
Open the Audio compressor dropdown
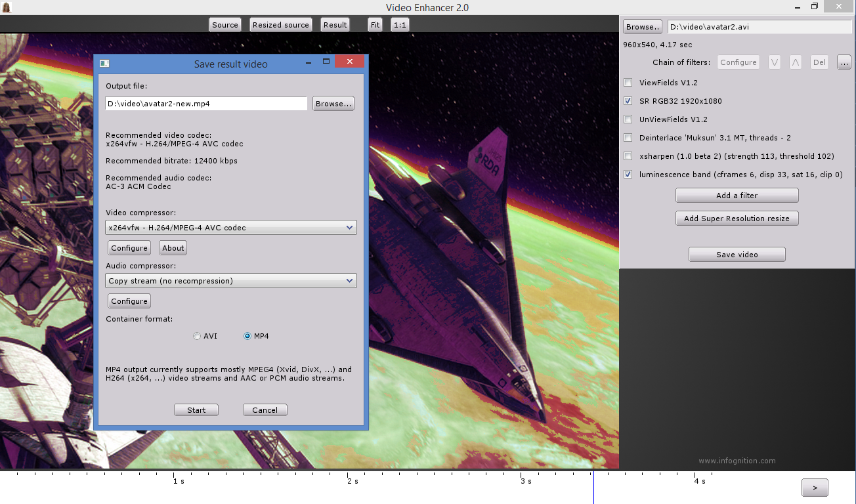231,281
